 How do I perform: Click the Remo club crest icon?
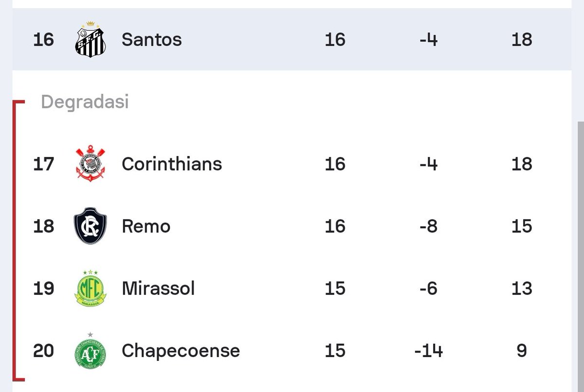[x=90, y=226]
